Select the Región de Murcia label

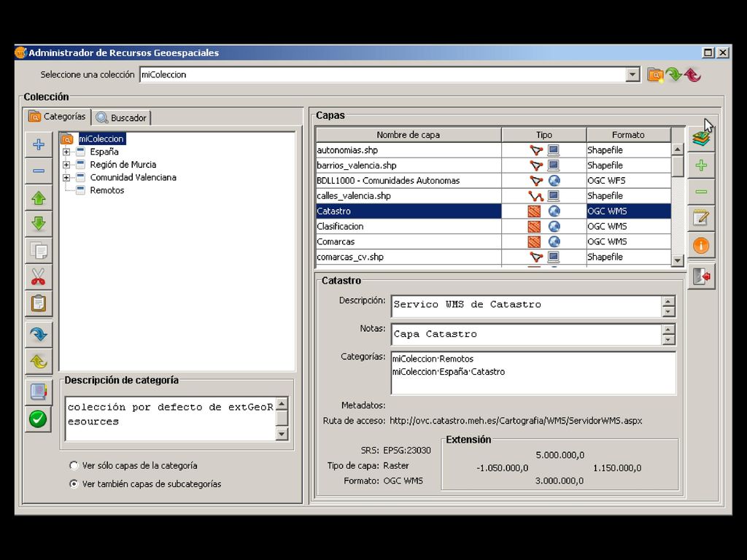(123, 164)
